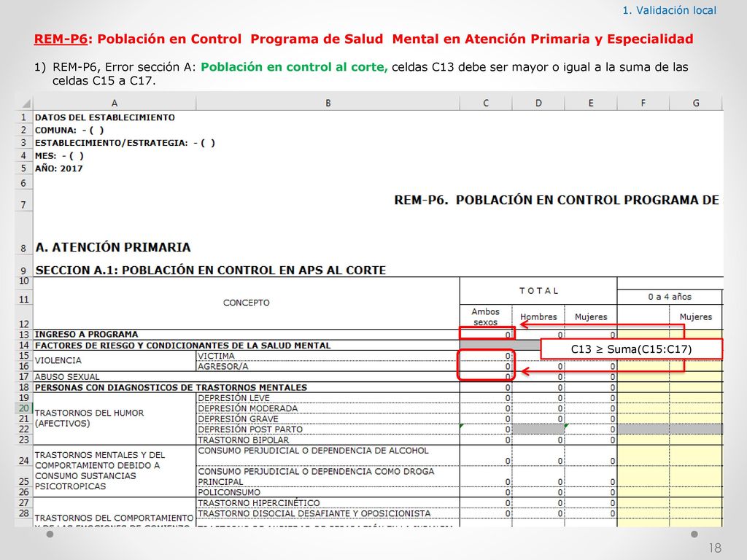Select row 13 header number

[x=24, y=334]
